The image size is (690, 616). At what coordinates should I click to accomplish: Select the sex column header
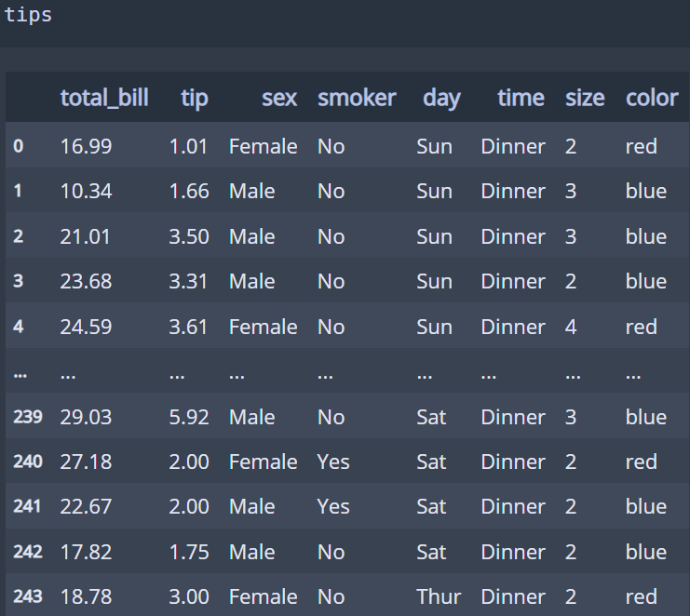pyautogui.click(x=279, y=98)
